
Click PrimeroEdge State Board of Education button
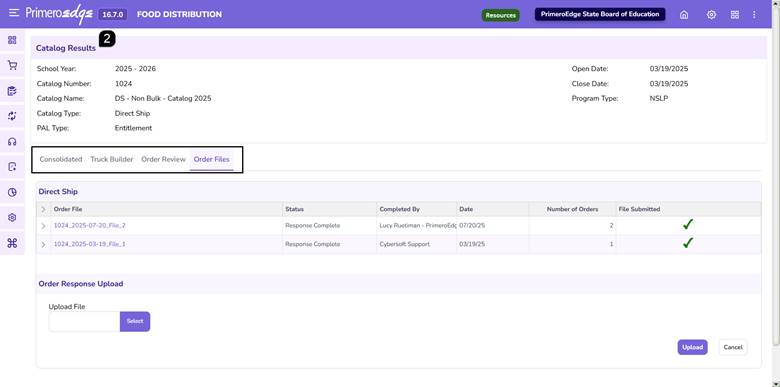[x=600, y=14]
